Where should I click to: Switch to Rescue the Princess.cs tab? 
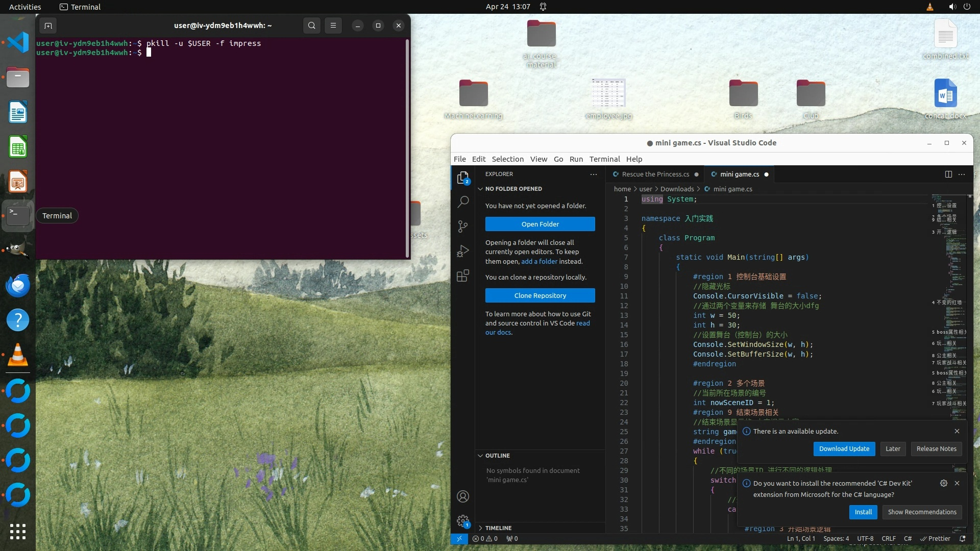pyautogui.click(x=655, y=174)
